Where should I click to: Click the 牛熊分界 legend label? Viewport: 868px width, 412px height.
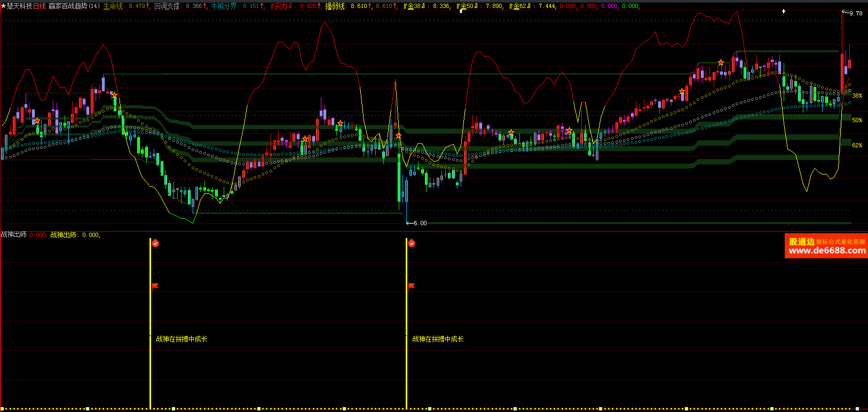[x=224, y=6]
